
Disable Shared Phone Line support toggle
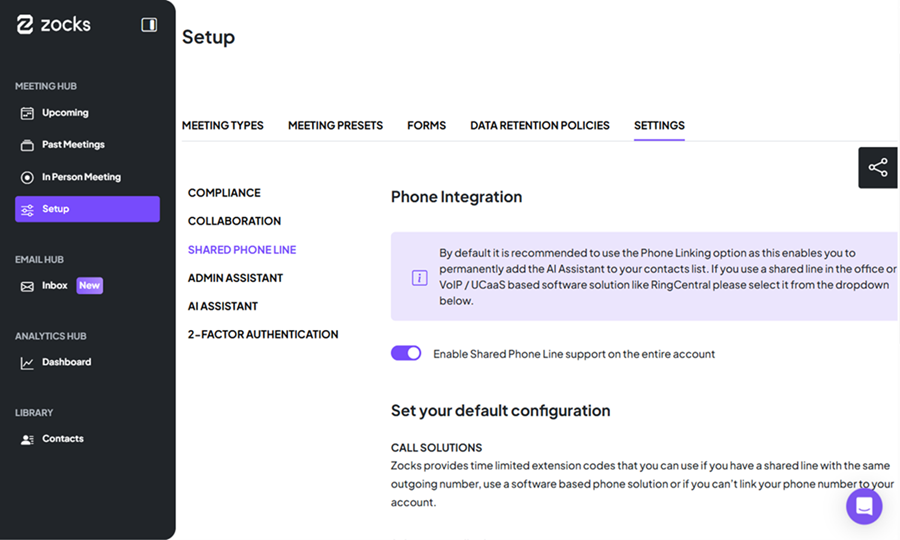406,353
